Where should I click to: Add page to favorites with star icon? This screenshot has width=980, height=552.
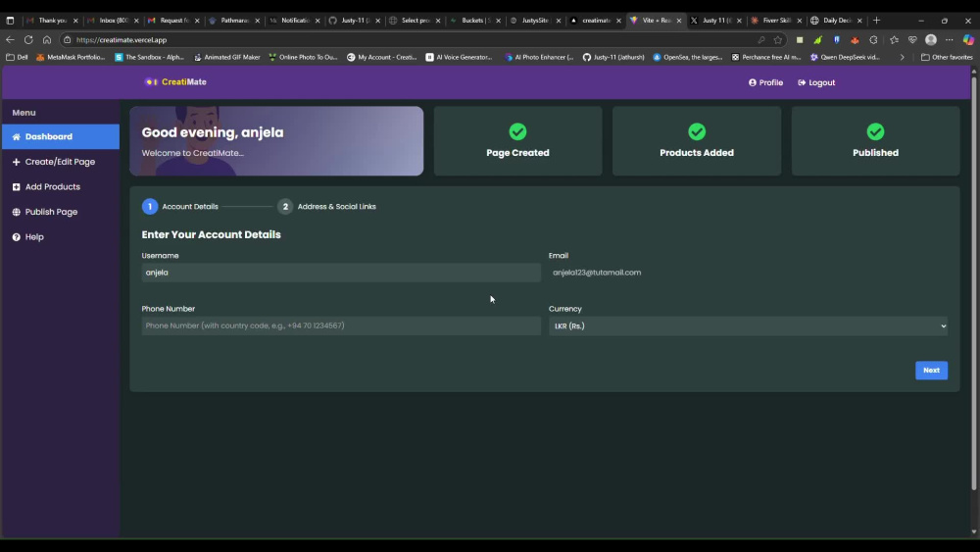[778, 40]
